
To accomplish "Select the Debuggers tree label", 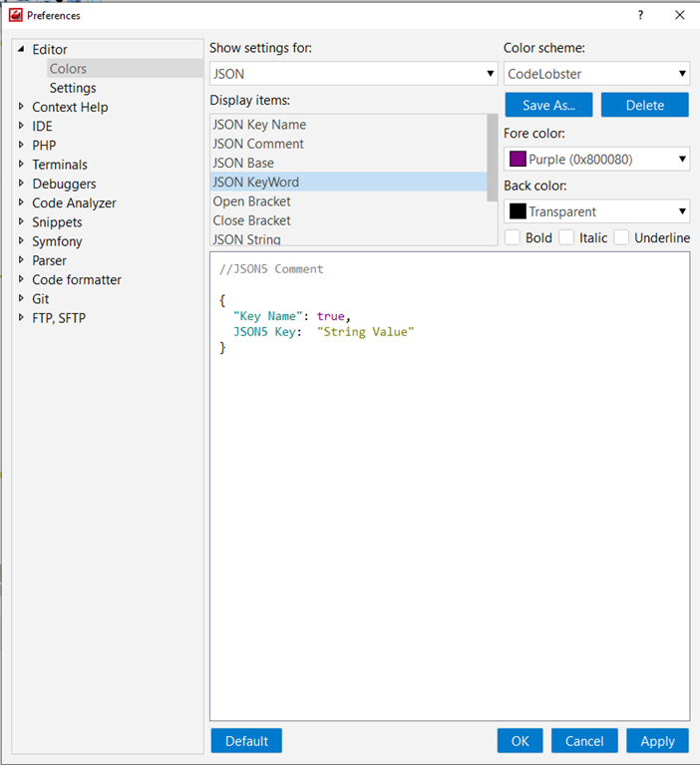I will pos(64,184).
